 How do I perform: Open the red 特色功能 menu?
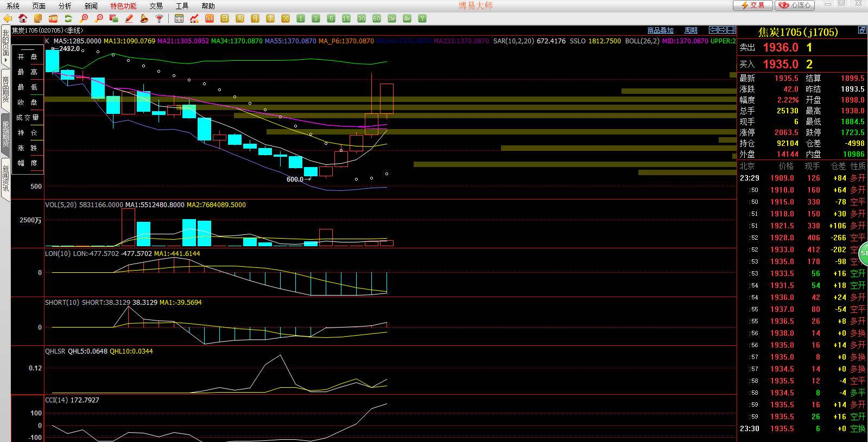click(124, 6)
